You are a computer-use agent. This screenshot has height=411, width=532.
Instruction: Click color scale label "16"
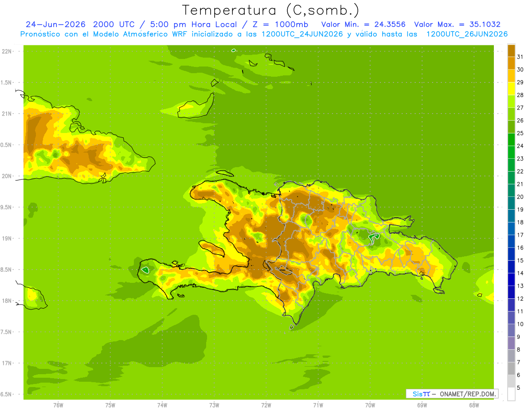pos(520,248)
